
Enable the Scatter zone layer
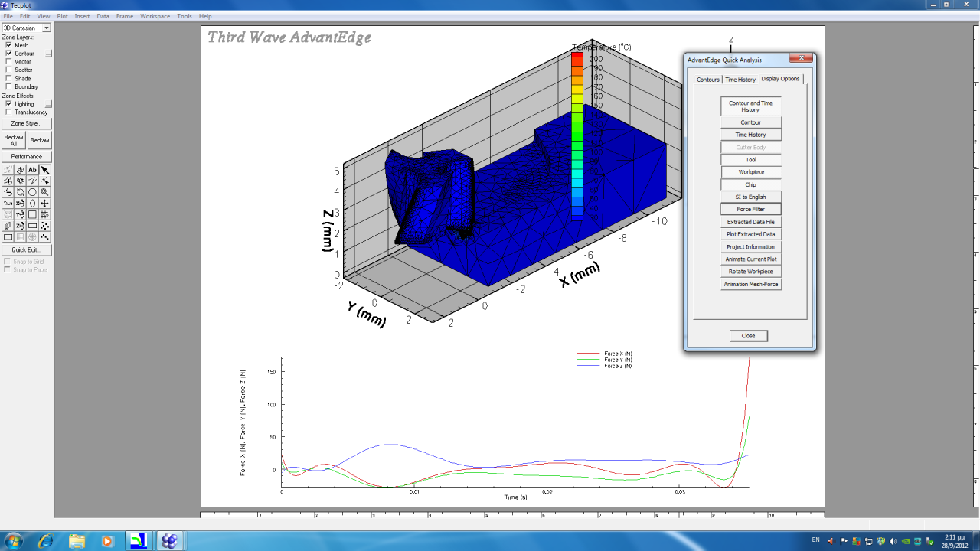8,70
